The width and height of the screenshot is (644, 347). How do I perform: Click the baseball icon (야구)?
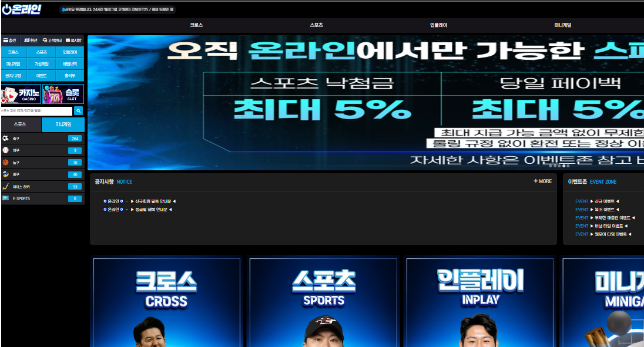pyautogui.click(x=5, y=150)
